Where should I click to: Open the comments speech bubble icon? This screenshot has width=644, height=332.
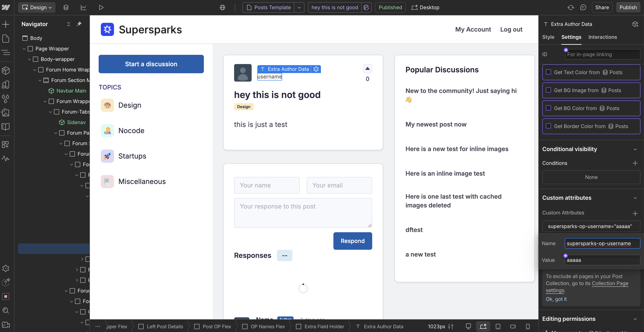click(583, 7)
